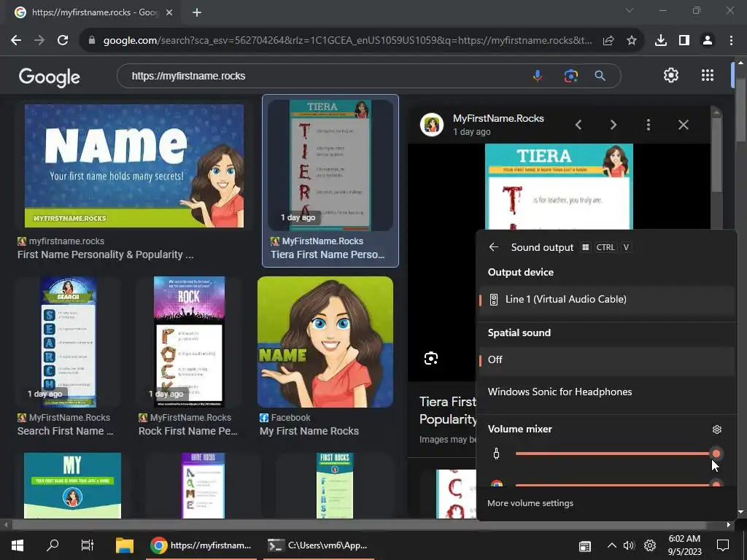This screenshot has width=747, height=560.
Task: Click Google logo to go home
Action: (50, 77)
